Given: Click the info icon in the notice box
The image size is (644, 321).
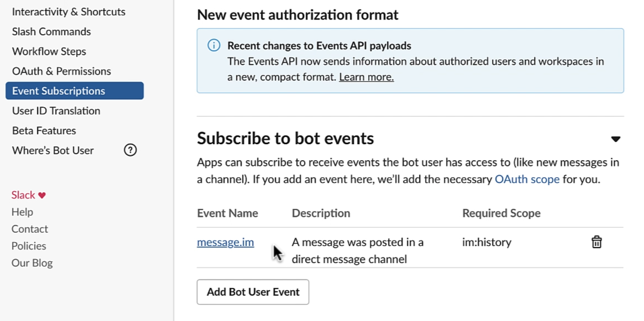Looking at the screenshot, I should tap(214, 45).
